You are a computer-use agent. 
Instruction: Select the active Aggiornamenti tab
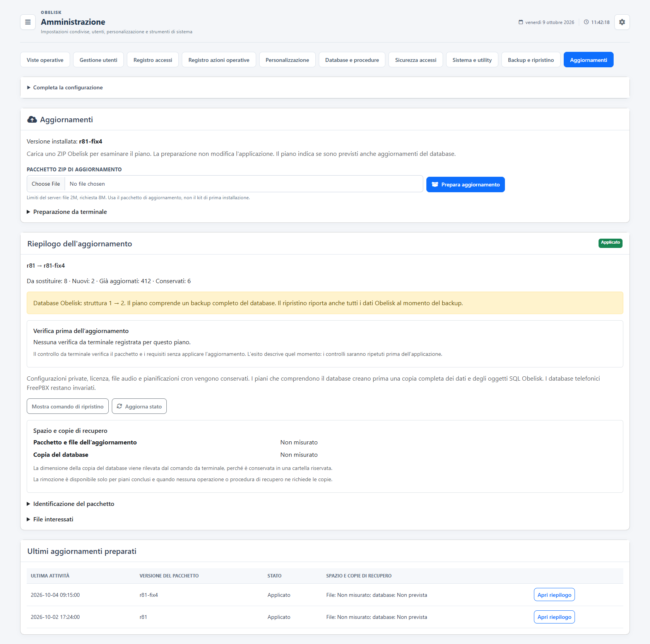pos(588,60)
